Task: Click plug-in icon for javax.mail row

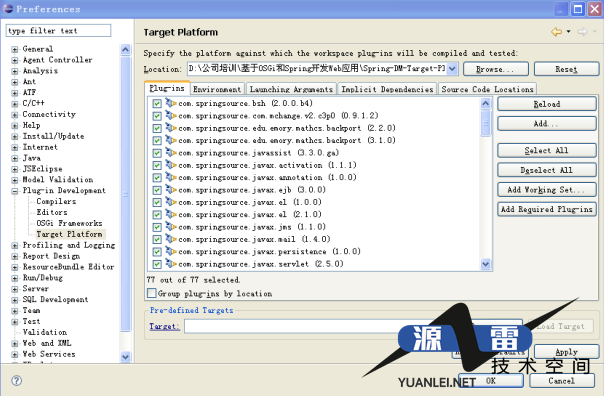Action: 171,238
